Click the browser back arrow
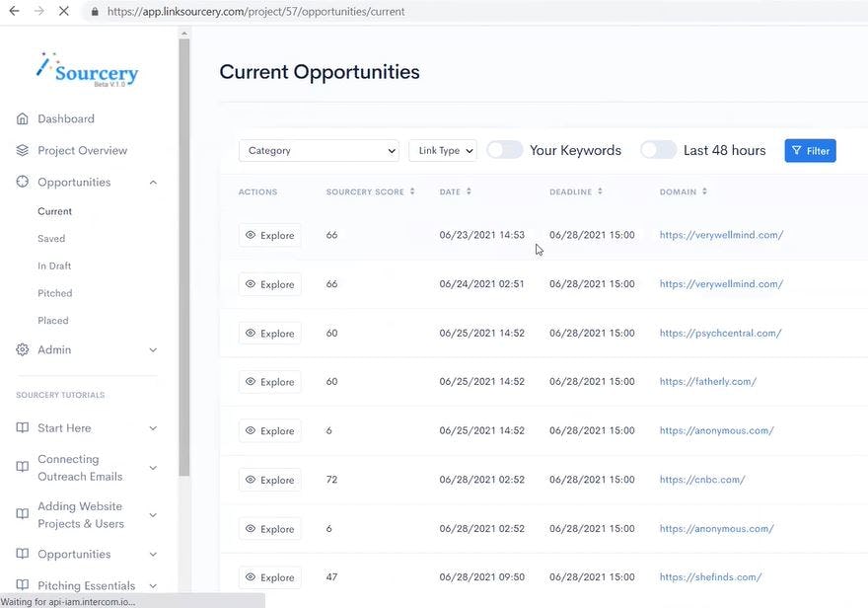Viewport: 868px width, 608px height. pos(15,11)
